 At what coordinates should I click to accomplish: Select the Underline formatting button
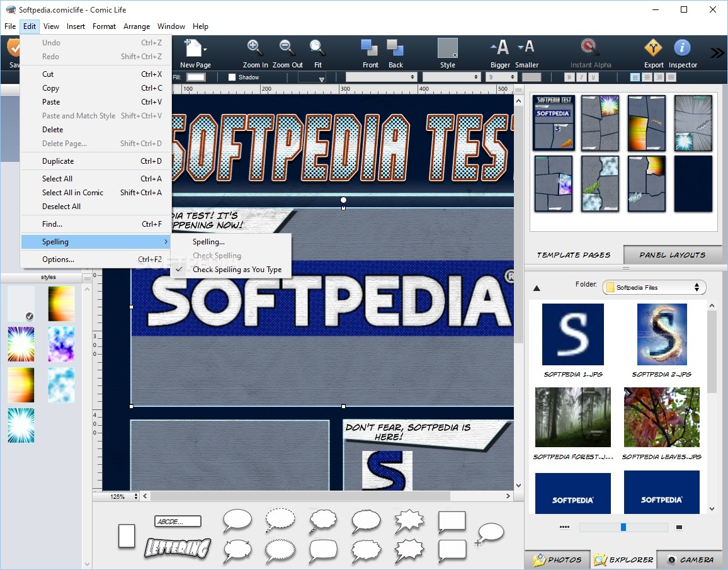pyautogui.click(x=593, y=77)
